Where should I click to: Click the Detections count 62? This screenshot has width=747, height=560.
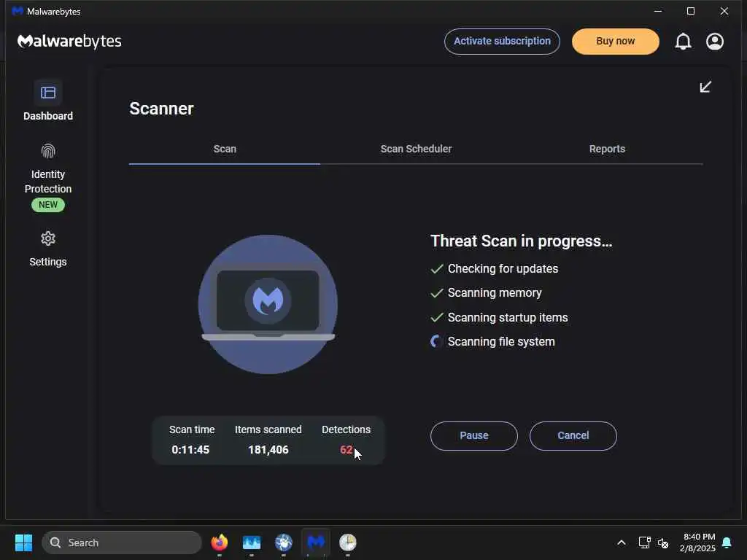(x=347, y=449)
